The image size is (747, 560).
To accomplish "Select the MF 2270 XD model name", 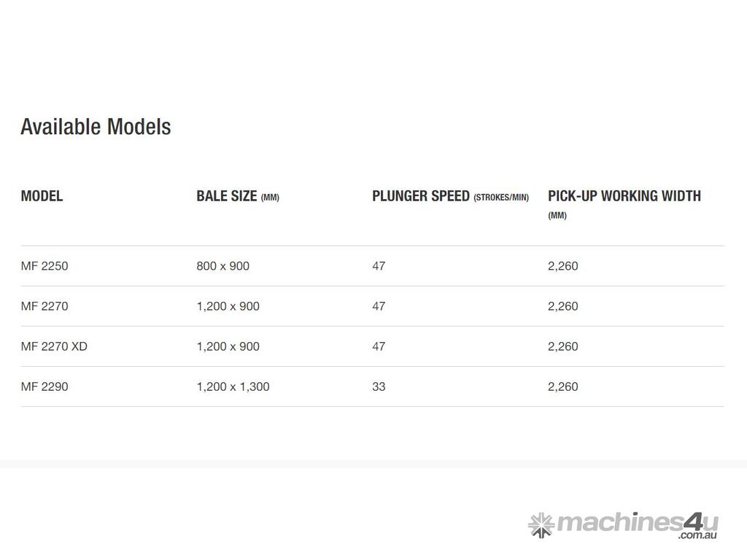I will 54,346.
